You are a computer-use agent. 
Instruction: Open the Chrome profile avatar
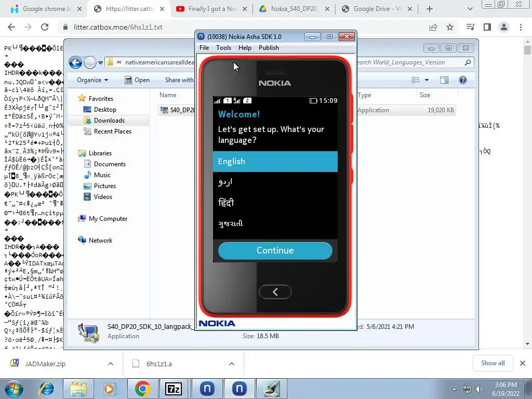coord(504,27)
